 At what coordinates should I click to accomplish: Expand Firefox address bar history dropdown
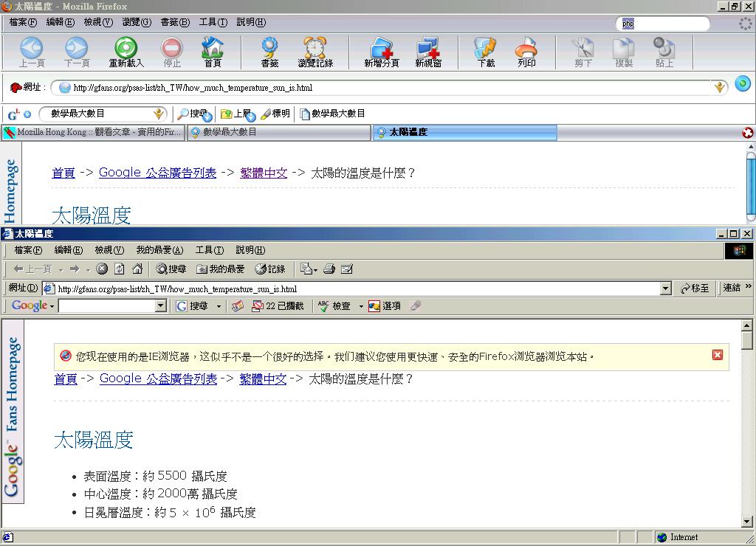(x=719, y=88)
